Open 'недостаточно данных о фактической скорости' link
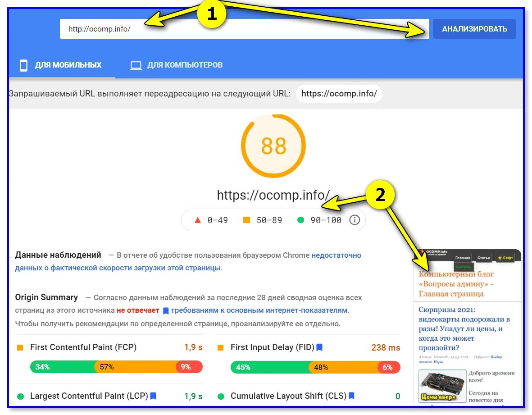Image resolution: width=532 pixels, height=415 pixels. (x=188, y=261)
